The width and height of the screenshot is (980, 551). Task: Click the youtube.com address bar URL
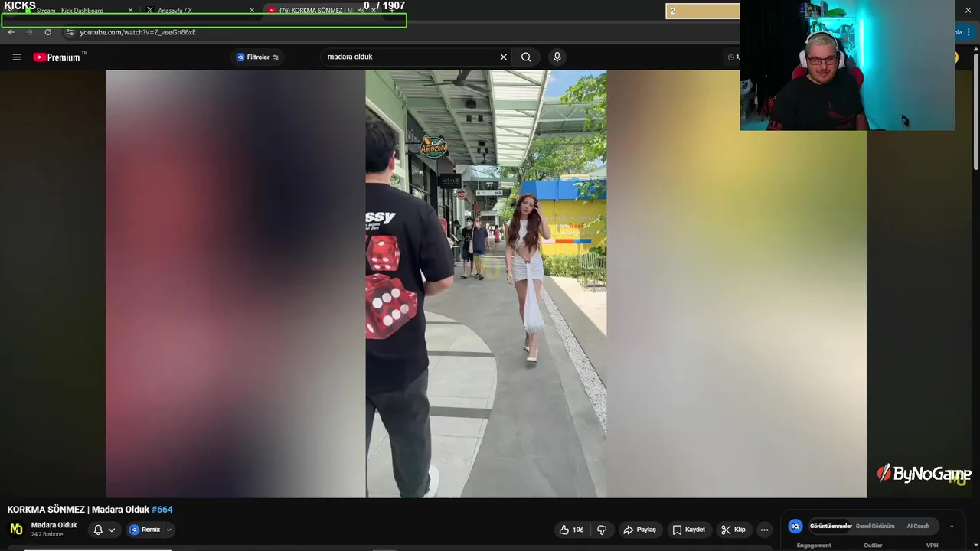(x=138, y=32)
